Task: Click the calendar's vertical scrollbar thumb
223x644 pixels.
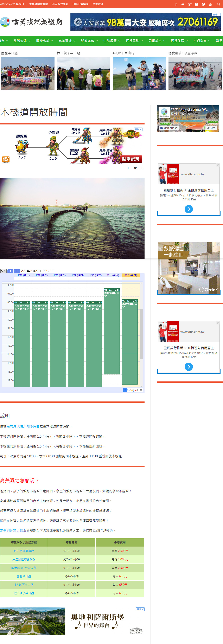Action: pyautogui.click(x=141, y=334)
